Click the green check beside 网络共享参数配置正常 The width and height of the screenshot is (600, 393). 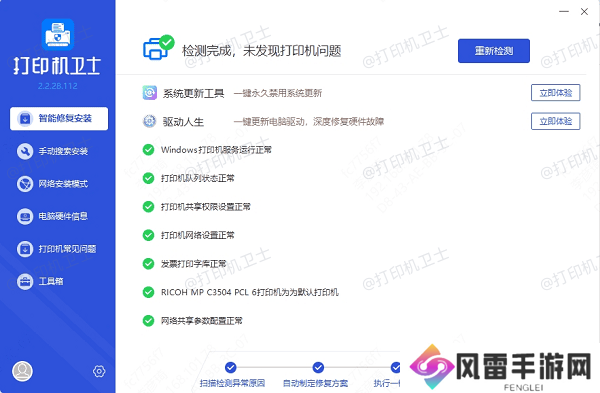[148, 321]
